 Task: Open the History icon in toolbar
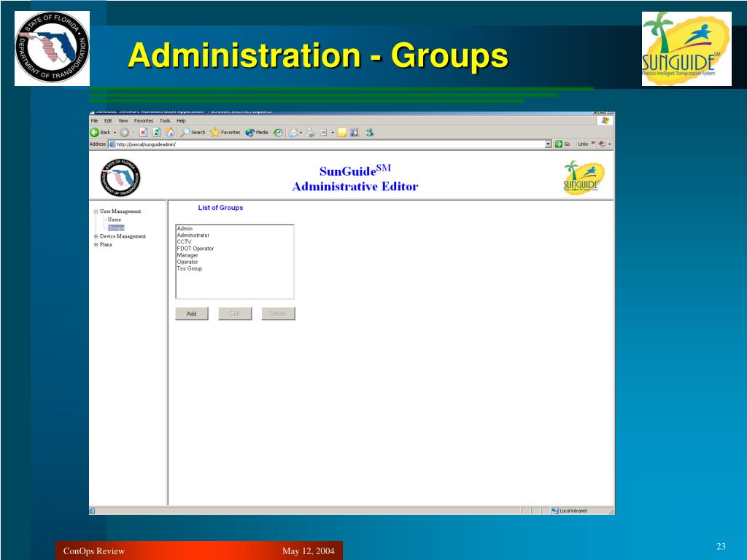coord(278,133)
